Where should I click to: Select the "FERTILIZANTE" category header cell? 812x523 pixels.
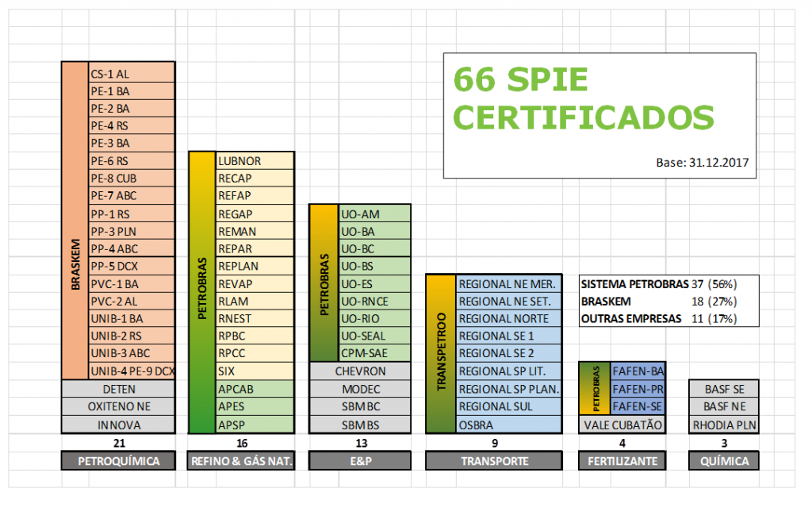tap(622, 461)
